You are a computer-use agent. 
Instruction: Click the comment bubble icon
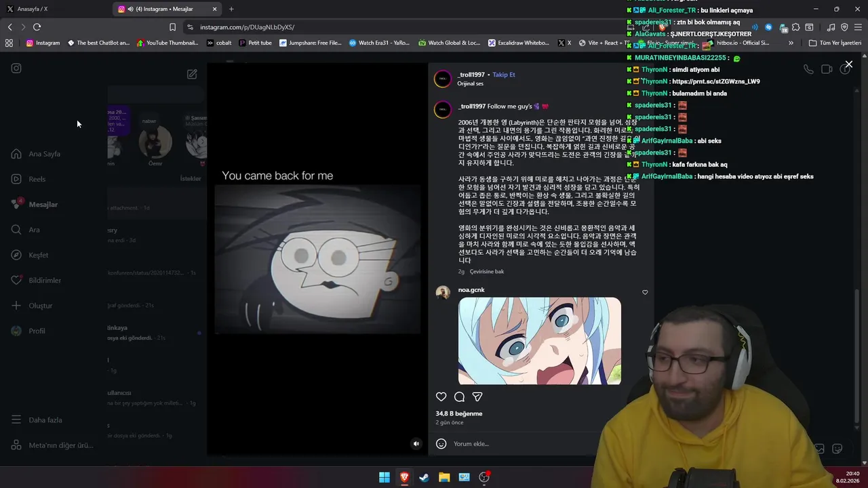[x=459, y=396]
